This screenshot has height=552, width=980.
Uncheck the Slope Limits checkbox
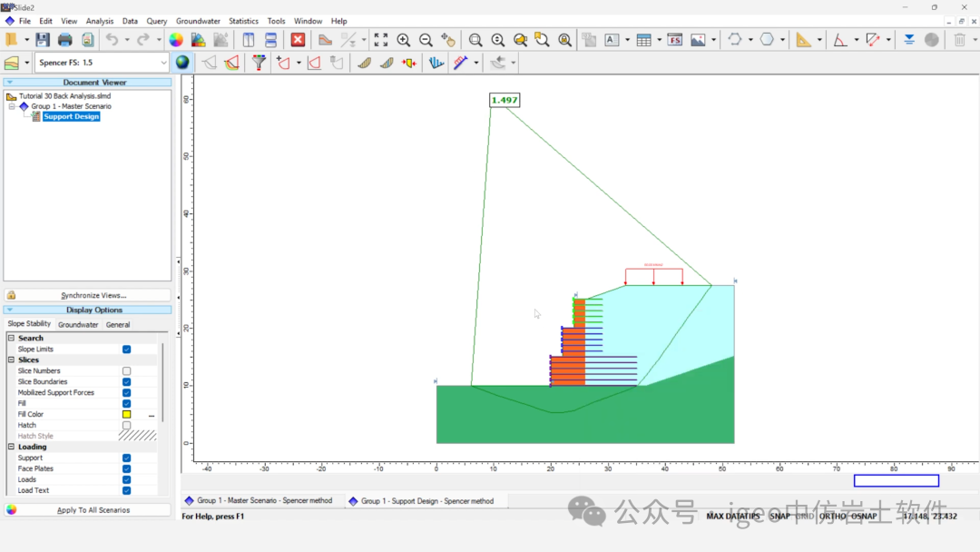(x=126, y=350)
